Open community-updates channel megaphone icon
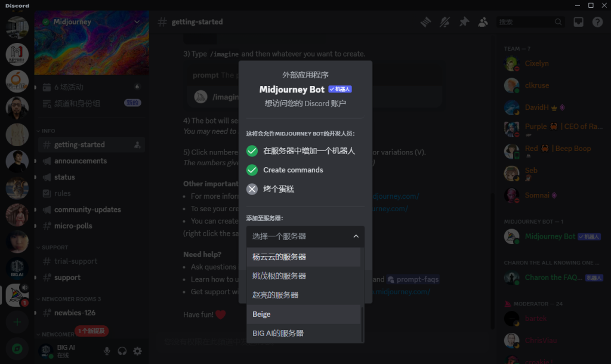The height and width of the screenshot is (364, 611). click(x=47, y=209)
